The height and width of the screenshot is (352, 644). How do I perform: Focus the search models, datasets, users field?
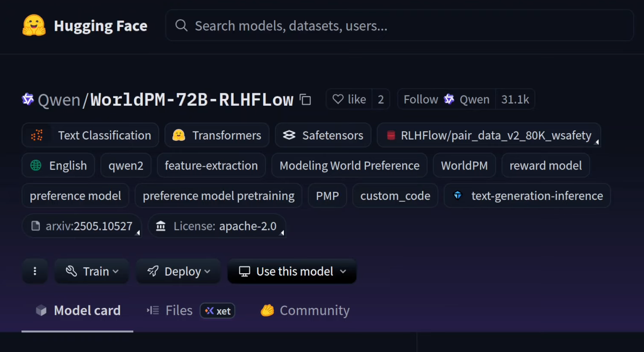tap(400, 26)
